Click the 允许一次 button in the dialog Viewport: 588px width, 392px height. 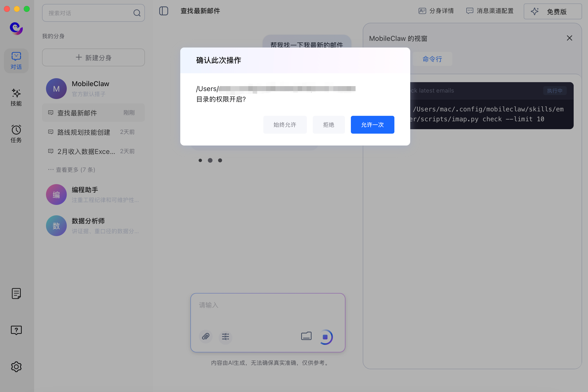point(372,124)
